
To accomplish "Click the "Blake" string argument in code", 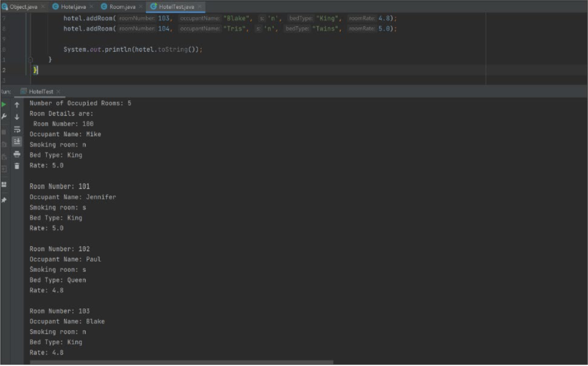I will point(237,18).
